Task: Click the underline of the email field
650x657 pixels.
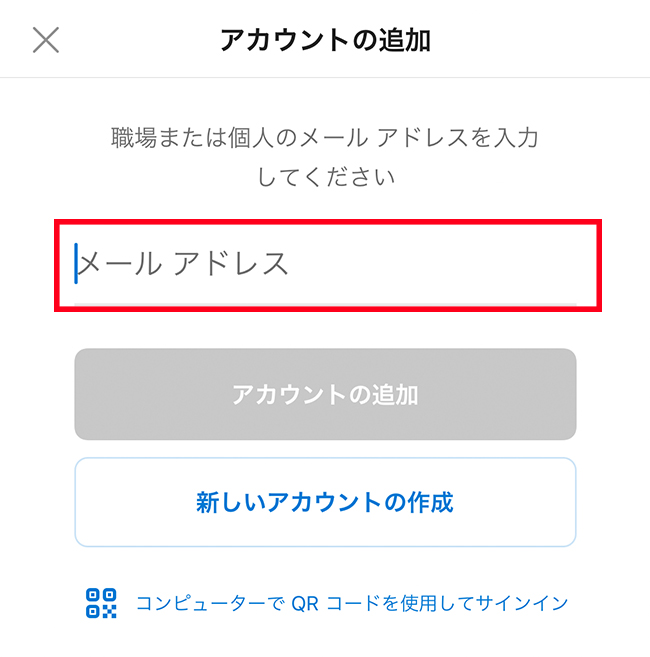Action: (325, 299)
